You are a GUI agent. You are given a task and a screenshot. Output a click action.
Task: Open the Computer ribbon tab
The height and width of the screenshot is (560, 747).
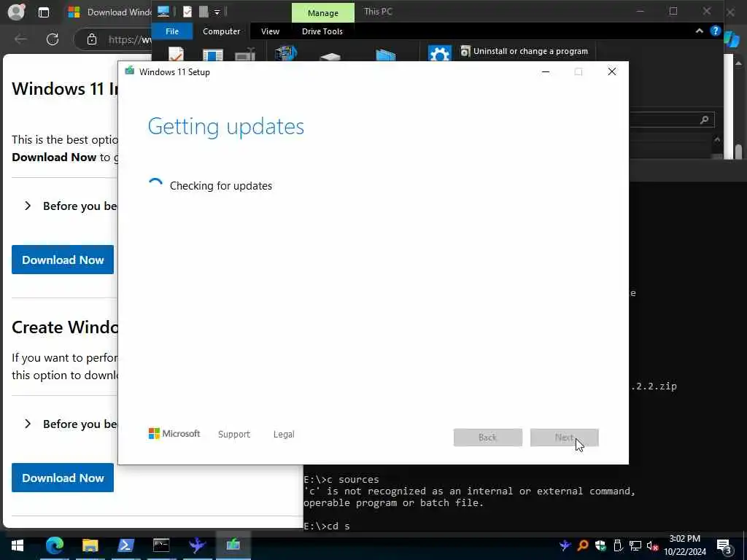[222, 31]
